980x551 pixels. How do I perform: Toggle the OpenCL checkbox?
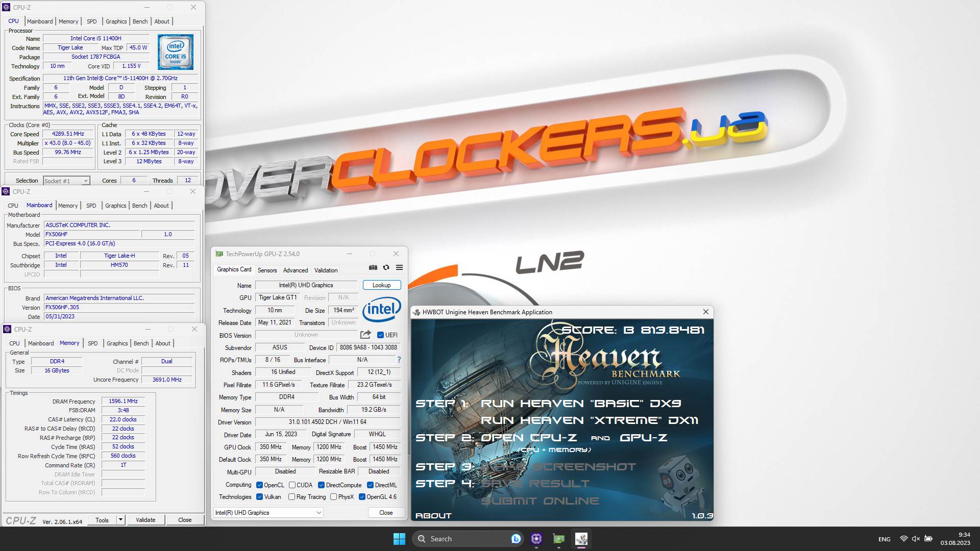pos(259,485)
